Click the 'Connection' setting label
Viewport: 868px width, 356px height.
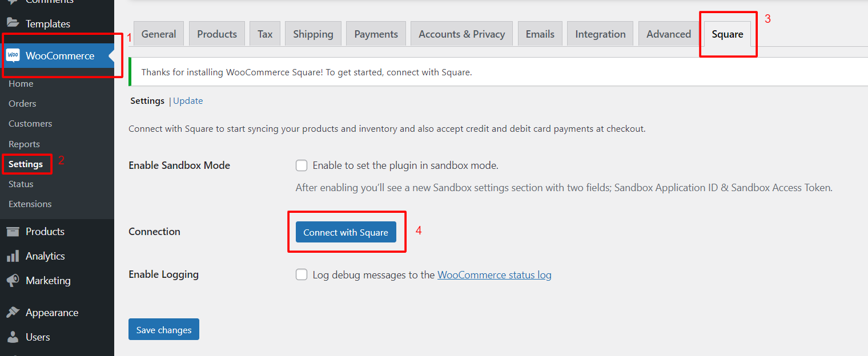154,232
